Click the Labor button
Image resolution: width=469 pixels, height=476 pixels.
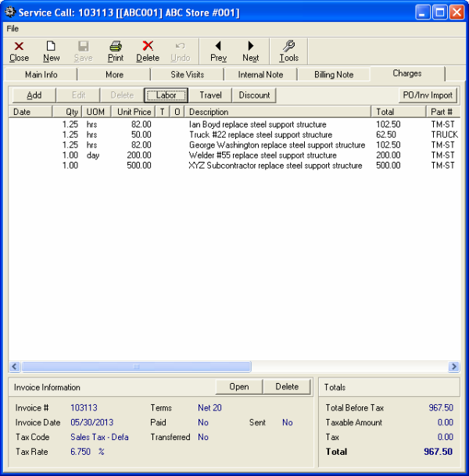coord(166,95)
